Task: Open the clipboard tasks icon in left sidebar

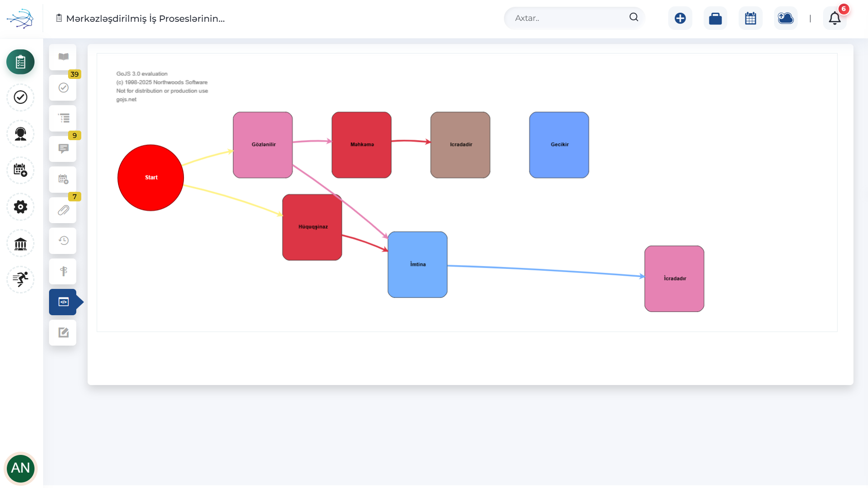Action: [20, 62]
